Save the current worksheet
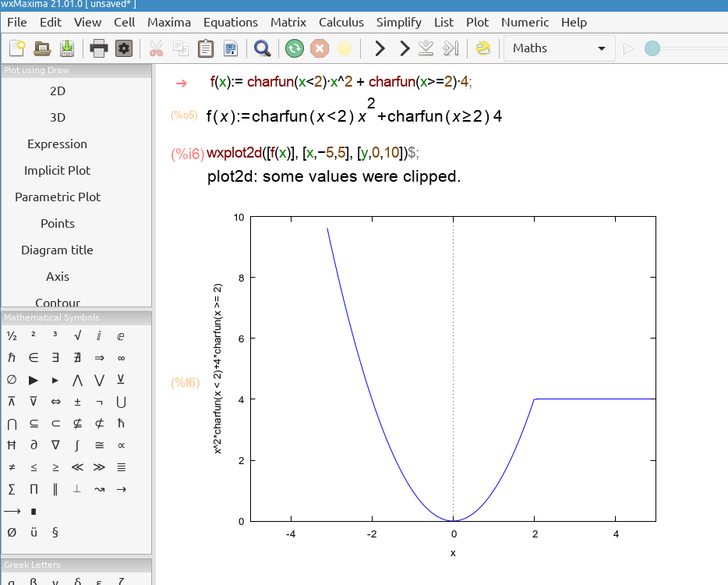728x585 pixels. pyautogui.click(x=66, y=48)
